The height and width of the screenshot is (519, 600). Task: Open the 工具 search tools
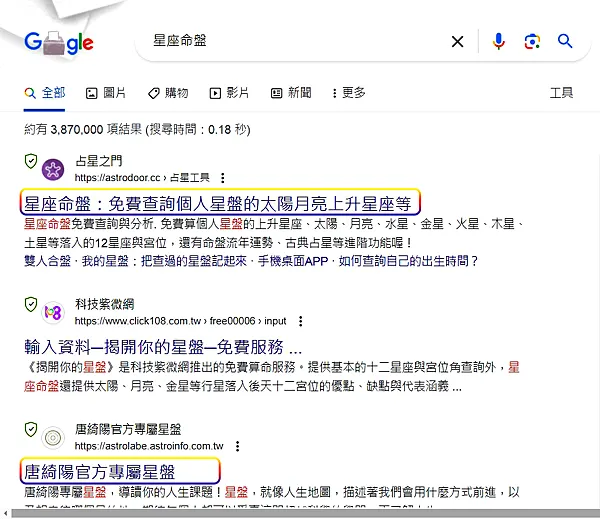pyautogui.click(x=561, y=93)
